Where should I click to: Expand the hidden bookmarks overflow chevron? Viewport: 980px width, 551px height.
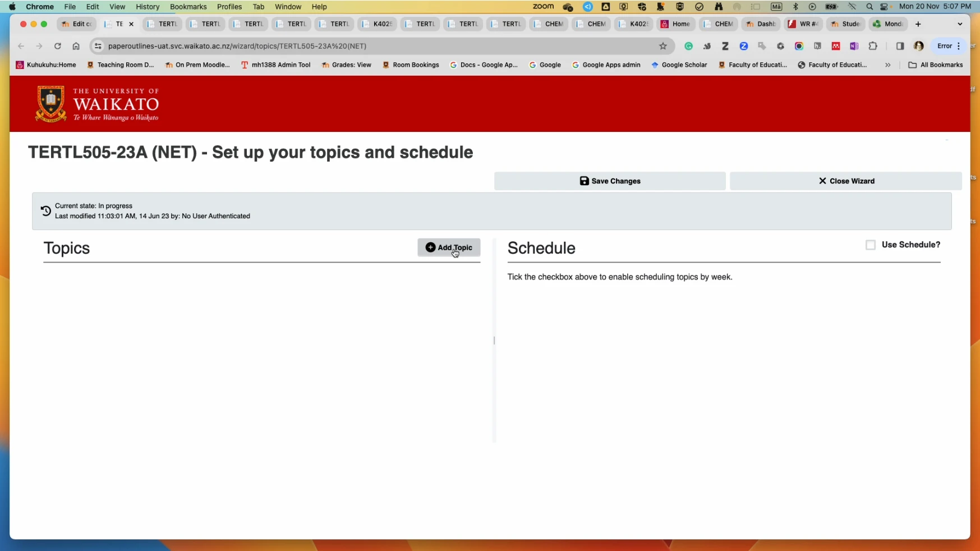point(887,65)
